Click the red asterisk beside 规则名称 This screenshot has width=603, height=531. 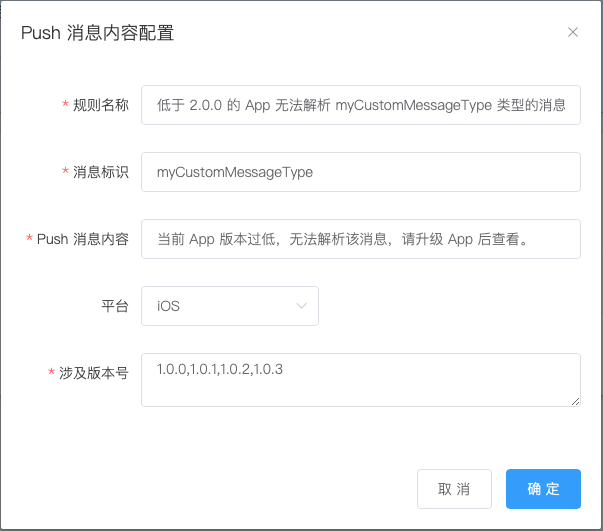tap(65, 104)
